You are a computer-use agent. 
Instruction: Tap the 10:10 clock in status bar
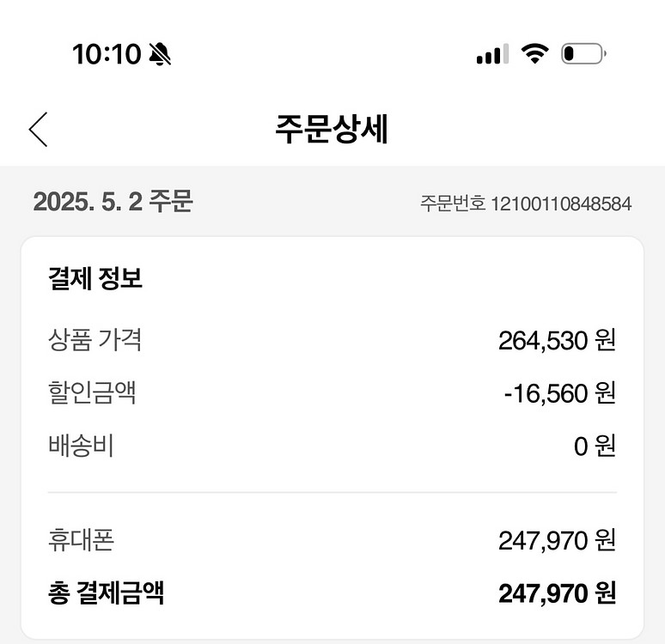pos(107,55)
